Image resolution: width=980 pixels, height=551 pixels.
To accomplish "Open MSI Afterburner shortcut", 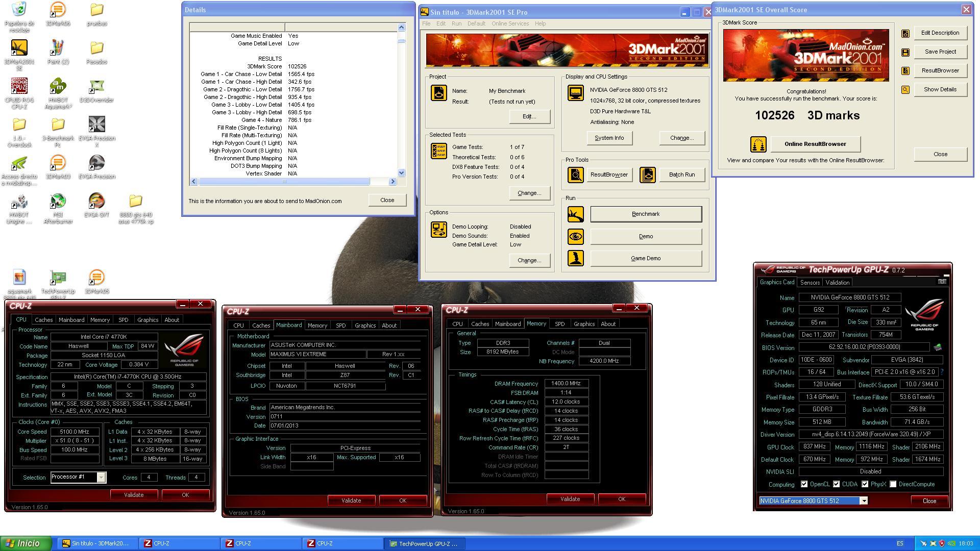I will tap(58, 208).
